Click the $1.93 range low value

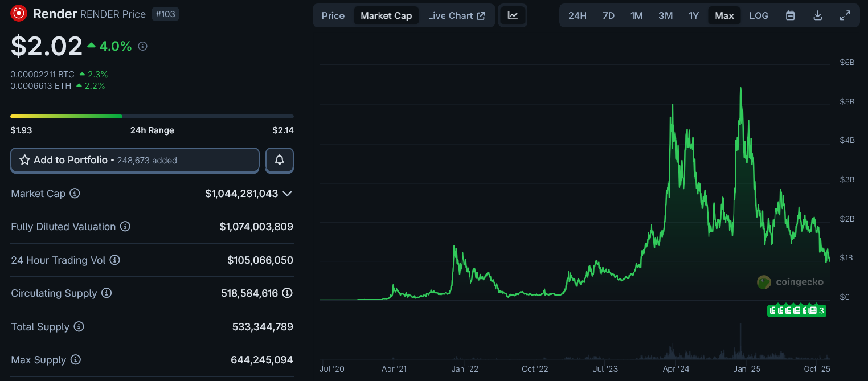coord(21,130)
